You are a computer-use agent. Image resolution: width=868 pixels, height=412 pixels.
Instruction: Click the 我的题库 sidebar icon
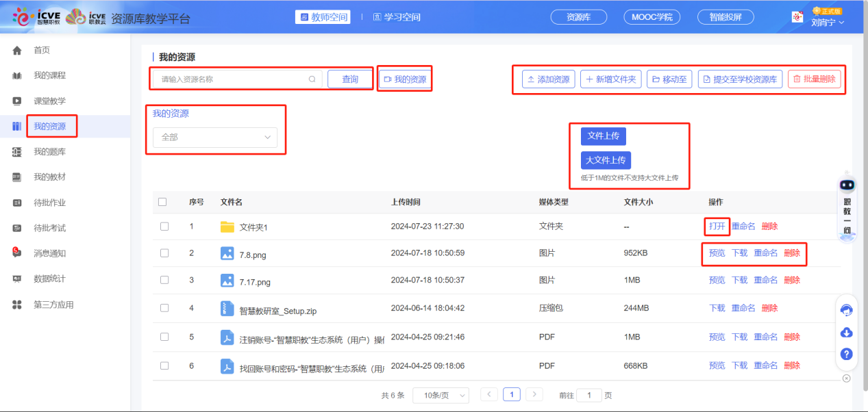tap(17, 152)
